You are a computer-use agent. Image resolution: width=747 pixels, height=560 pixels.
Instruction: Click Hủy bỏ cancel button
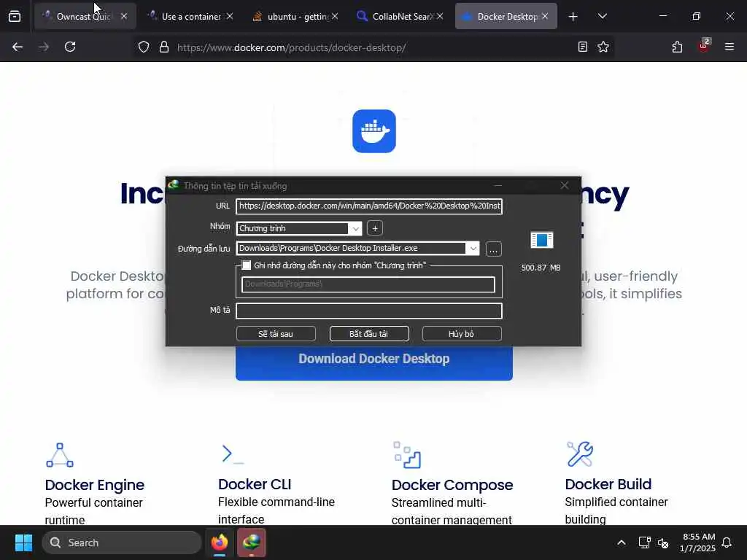(461, 334)
